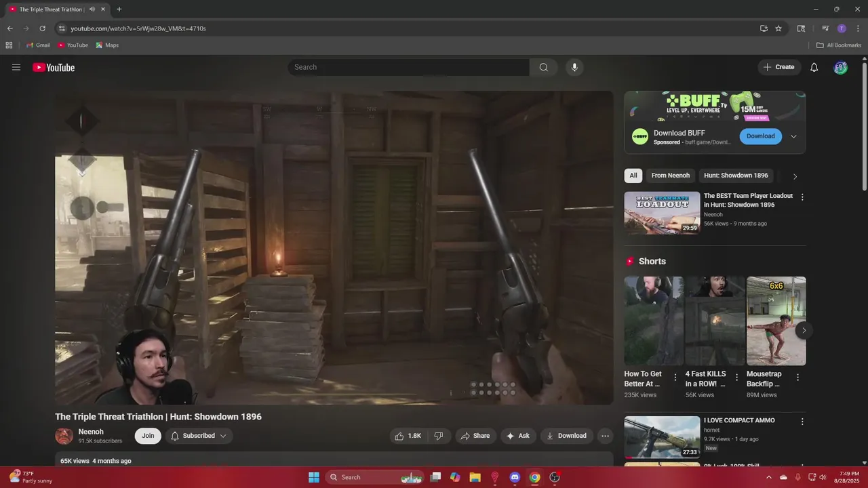868x488 pixels.
Task: Click the Create button
Action: click(778, 67)
